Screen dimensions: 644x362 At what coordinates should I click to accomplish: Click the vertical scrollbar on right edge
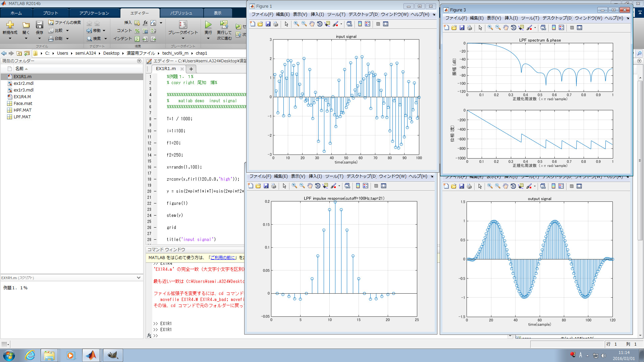coord(640,160)
